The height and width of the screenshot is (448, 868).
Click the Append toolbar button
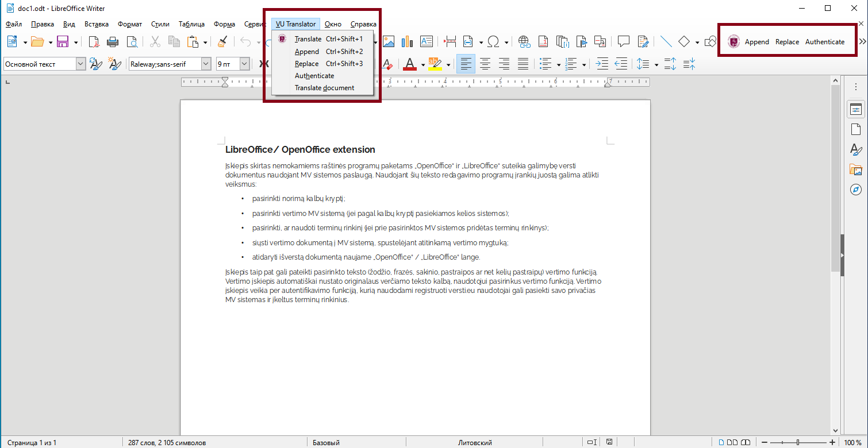[757, 42]
